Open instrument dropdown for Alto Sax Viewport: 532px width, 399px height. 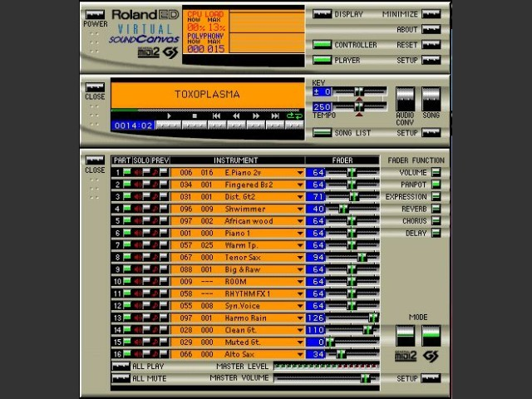coord(300,355)
